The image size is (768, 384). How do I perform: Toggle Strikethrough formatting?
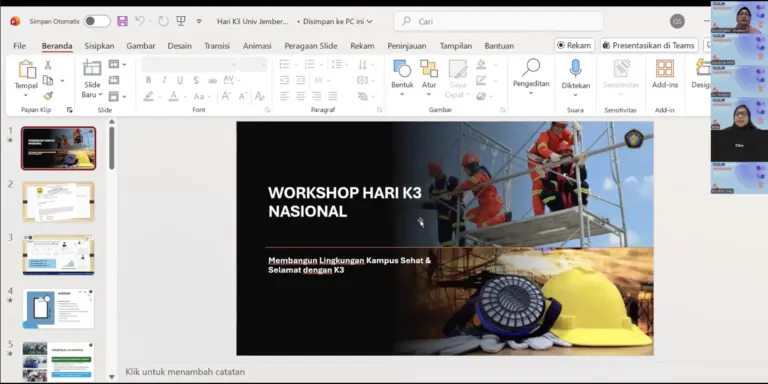[212, 80]
